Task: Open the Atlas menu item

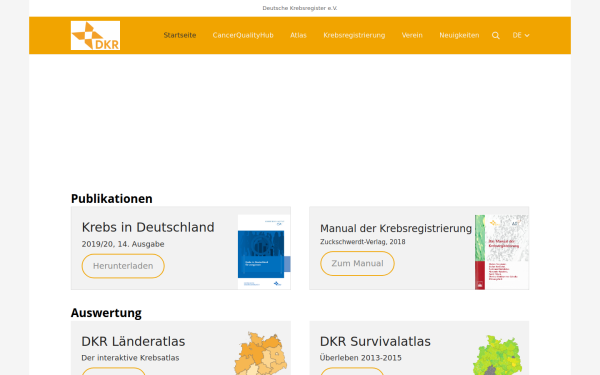Action: [x=298, y=35]
